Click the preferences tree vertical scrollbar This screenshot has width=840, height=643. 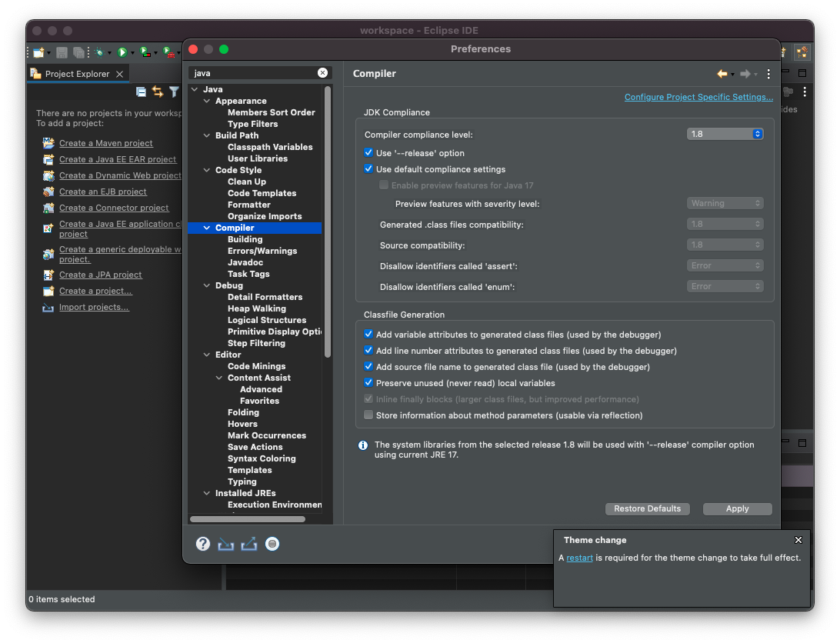point(328,222)
